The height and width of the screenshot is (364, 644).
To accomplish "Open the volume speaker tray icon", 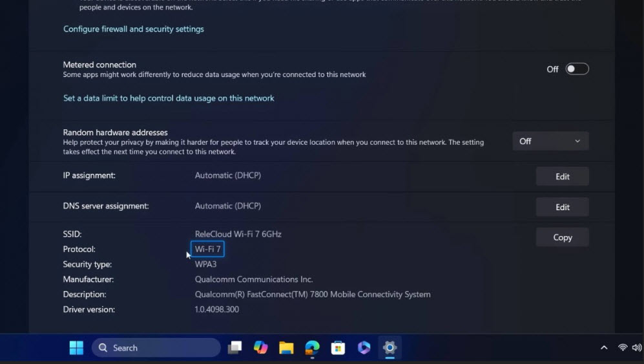I will point(637,348).
